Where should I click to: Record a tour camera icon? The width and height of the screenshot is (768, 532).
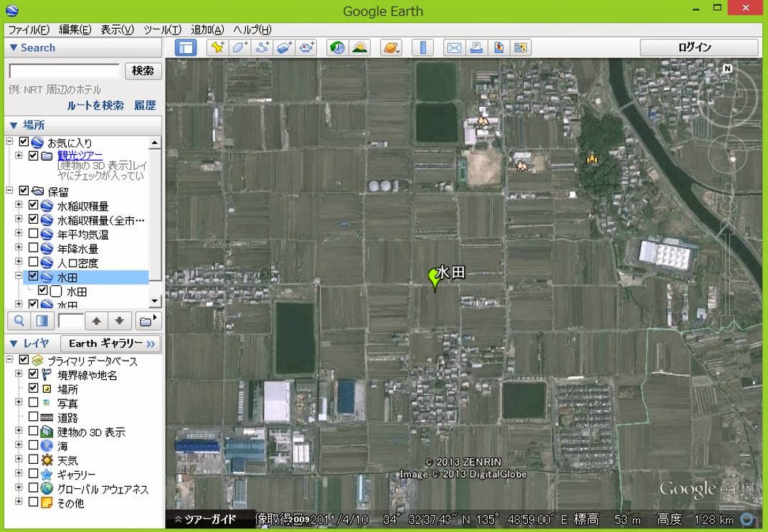pos(307,47)
